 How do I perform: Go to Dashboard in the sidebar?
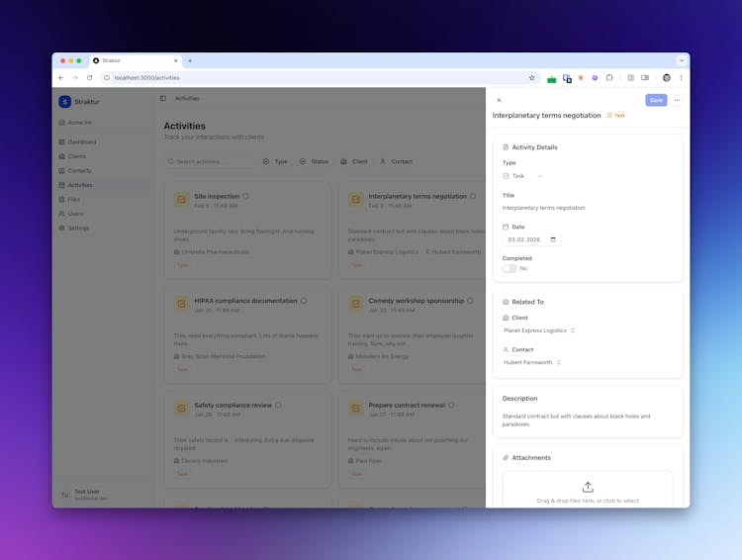[x=82, y=142]
